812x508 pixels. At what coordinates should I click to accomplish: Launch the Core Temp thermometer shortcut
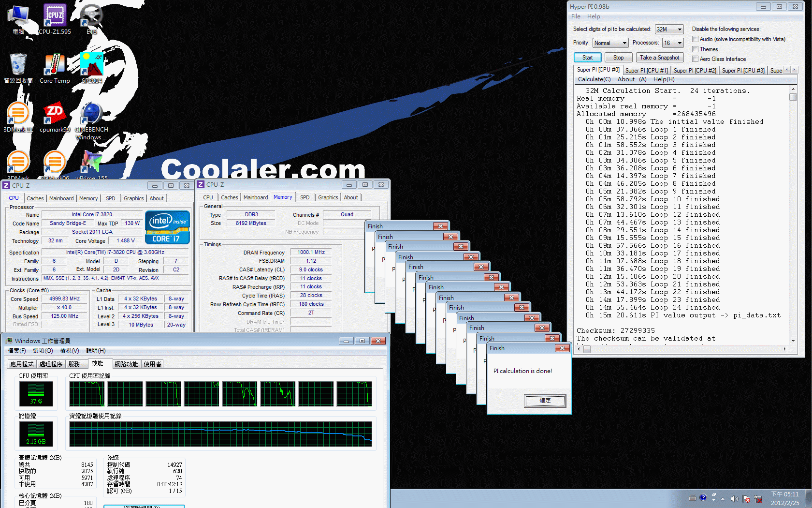55,68
